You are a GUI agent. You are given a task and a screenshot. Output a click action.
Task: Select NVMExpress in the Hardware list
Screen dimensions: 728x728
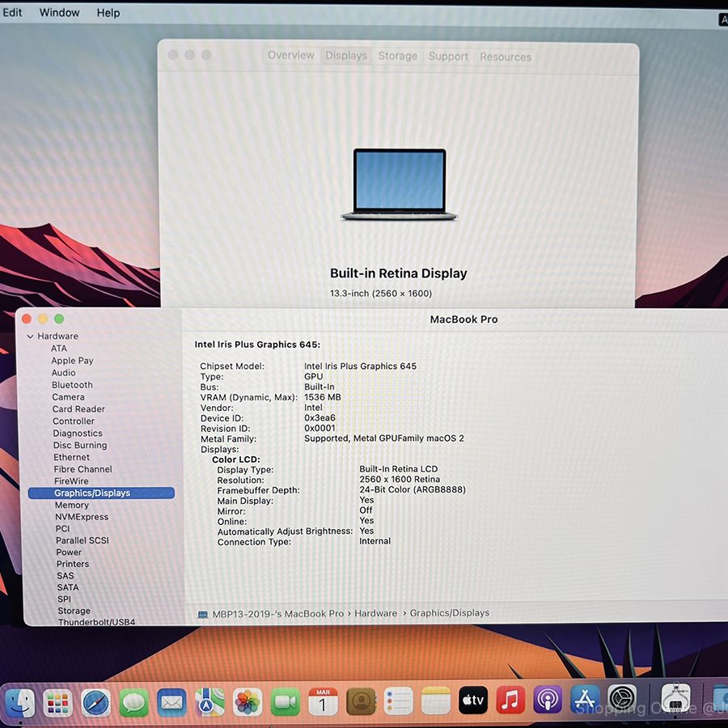pyautogui.click(x=82, y=517)
